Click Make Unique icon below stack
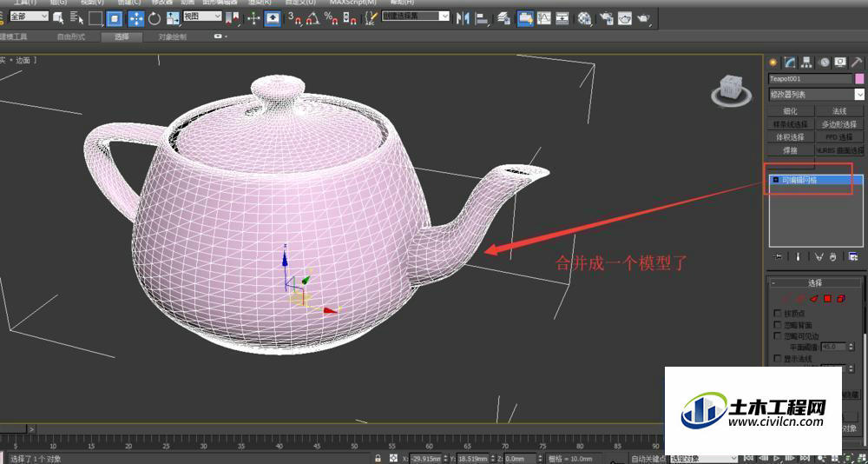This screenshot has height=464, width=868. click(819, 256)
